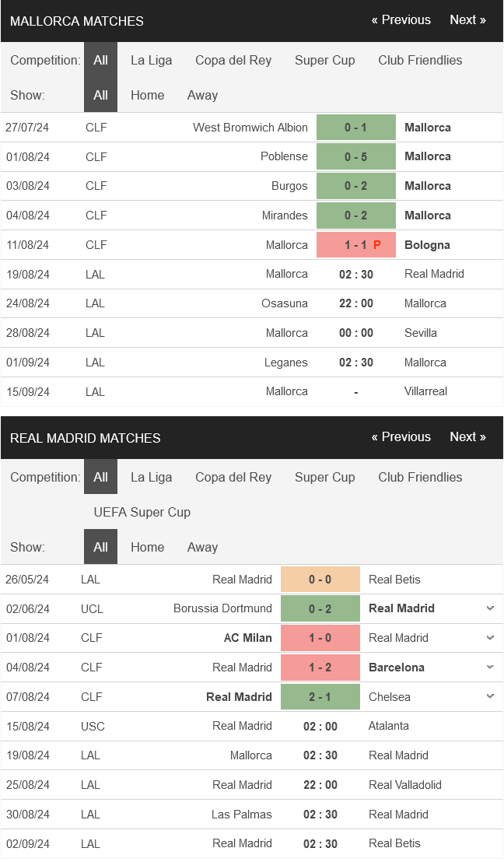The width and height of the screenshot is (504, 862).
Task: Expand the Borussia Dortmund match row chevron
Action: (490, 608)
